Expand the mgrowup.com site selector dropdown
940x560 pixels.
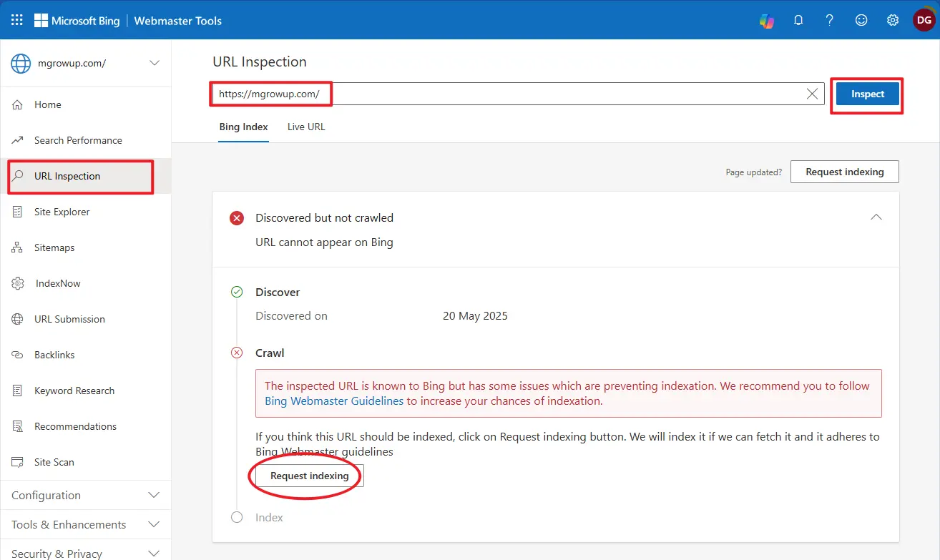click(154, 63)
